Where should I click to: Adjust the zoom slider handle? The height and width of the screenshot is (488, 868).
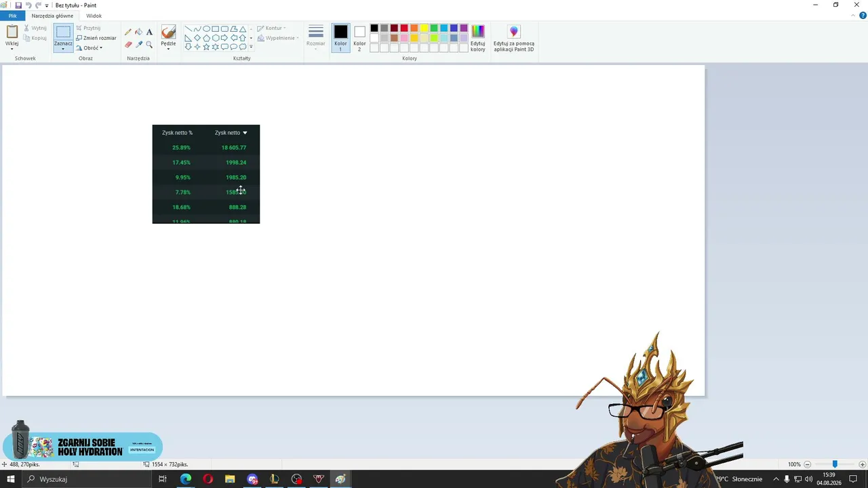click(x=835, y=464)
